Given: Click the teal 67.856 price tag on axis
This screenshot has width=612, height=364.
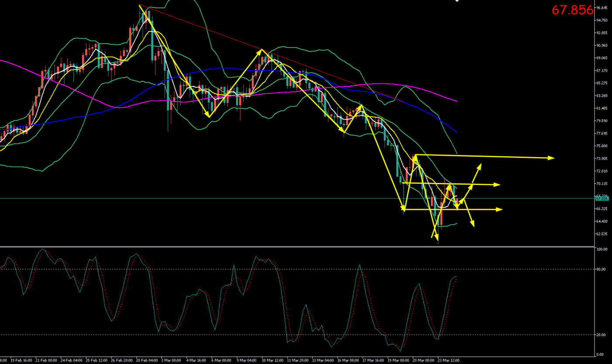Looking at the screenshot, I should [602, 199].
